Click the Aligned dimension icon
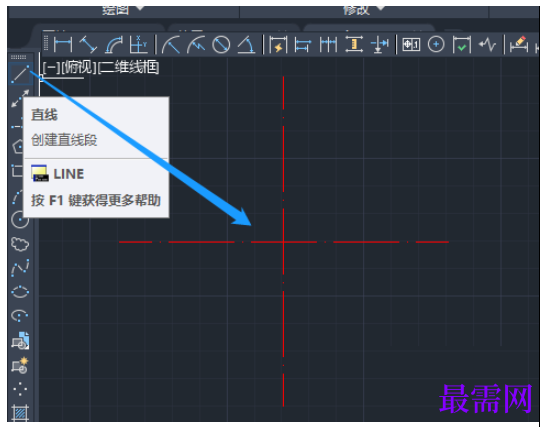The width and height of the screenshot is (551, 430). (88, 45)
